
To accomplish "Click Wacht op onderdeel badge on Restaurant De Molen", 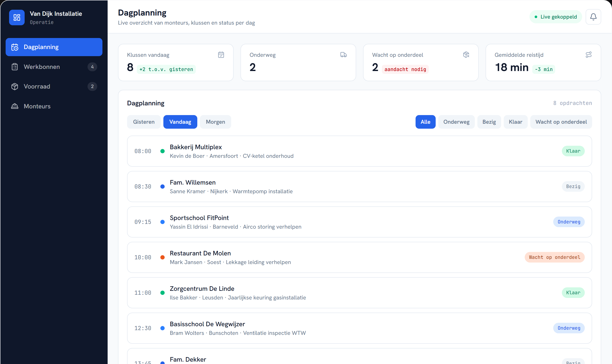I will tap(554, 257).
